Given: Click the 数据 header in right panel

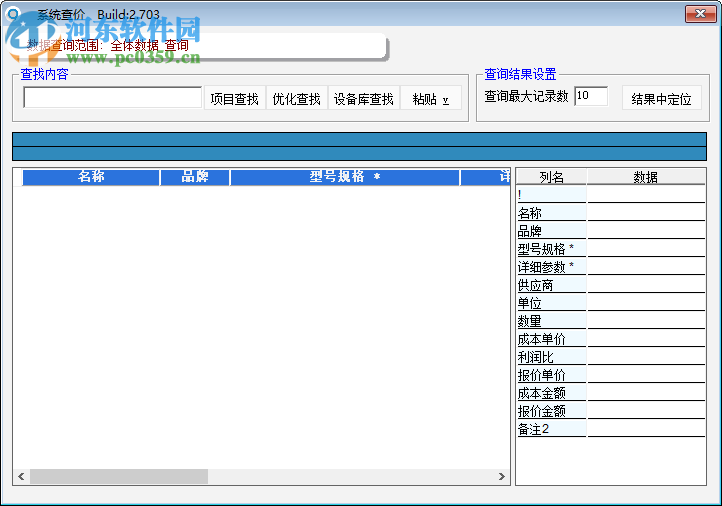Looking at the screenshot, I should 646,177.
